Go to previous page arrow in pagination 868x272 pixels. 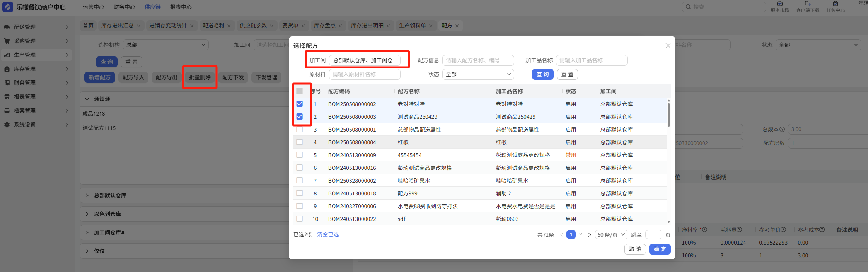coord(561,235)
